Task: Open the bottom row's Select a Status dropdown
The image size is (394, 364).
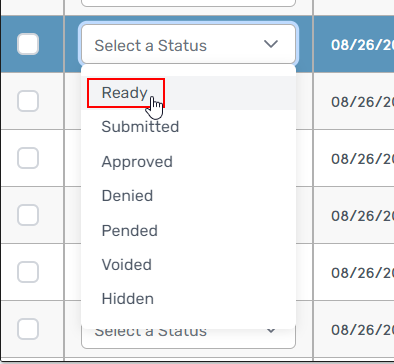Action: [188, 339]
